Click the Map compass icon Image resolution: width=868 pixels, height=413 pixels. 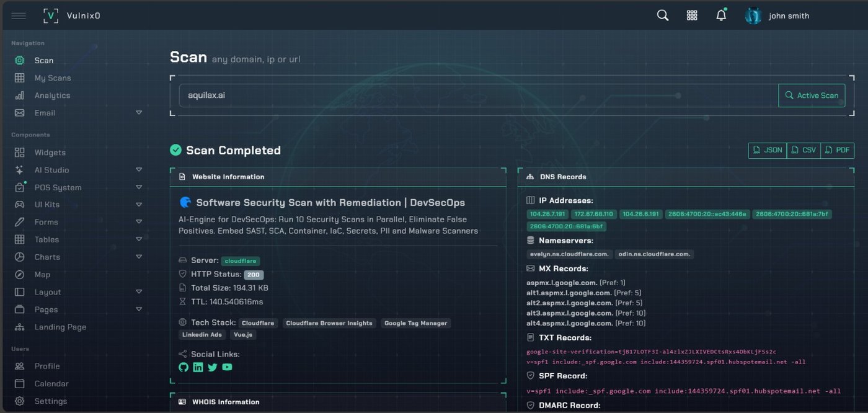point(20,274)
